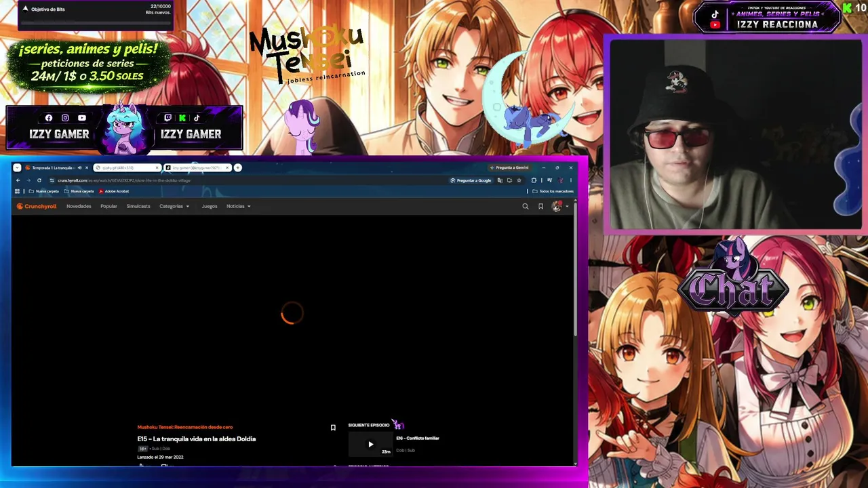This screenshot has width=868, height=488.
Task: Open the Simulcasts section
Action: [x=138, y=206]
